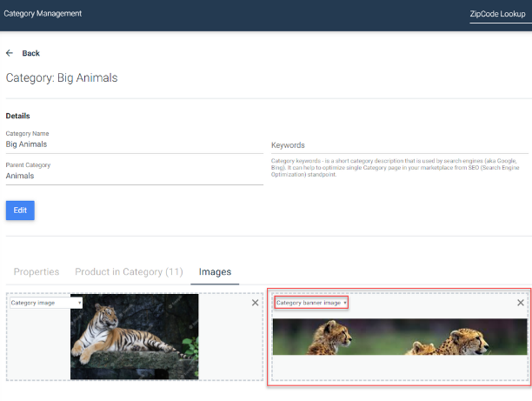Viewport: 532px width, 401px height.
Task: Open the Category image type dropdown
Action: pos(46,303)
